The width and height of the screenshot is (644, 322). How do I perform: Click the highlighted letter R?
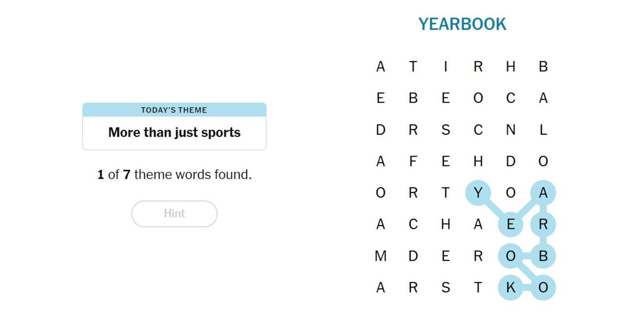pyautogui.click(x=543, y=224)
